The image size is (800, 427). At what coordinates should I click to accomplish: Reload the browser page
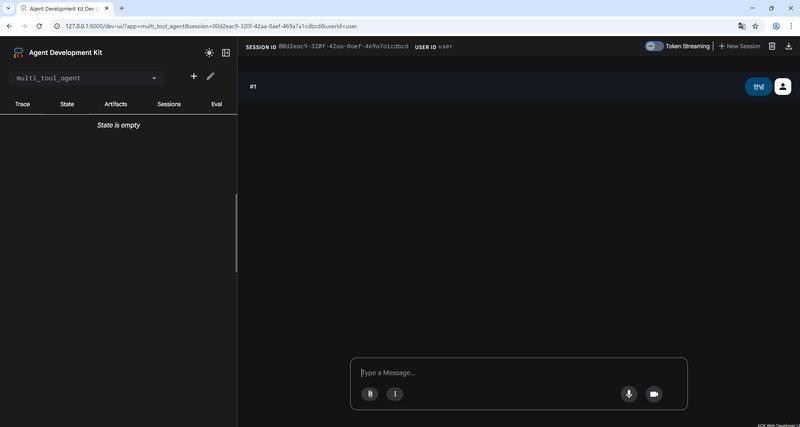[39, 26]
